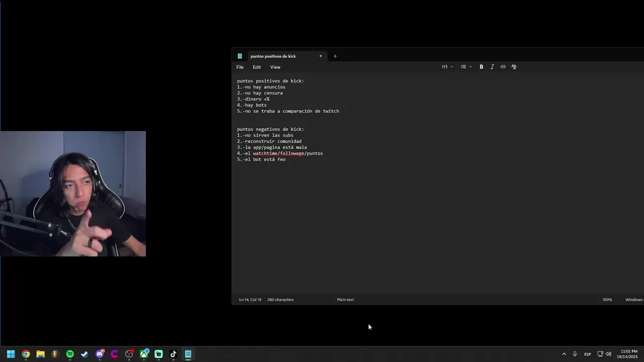Toggle italic formatting in Notepad toolbar

click(x=492, y=67)
